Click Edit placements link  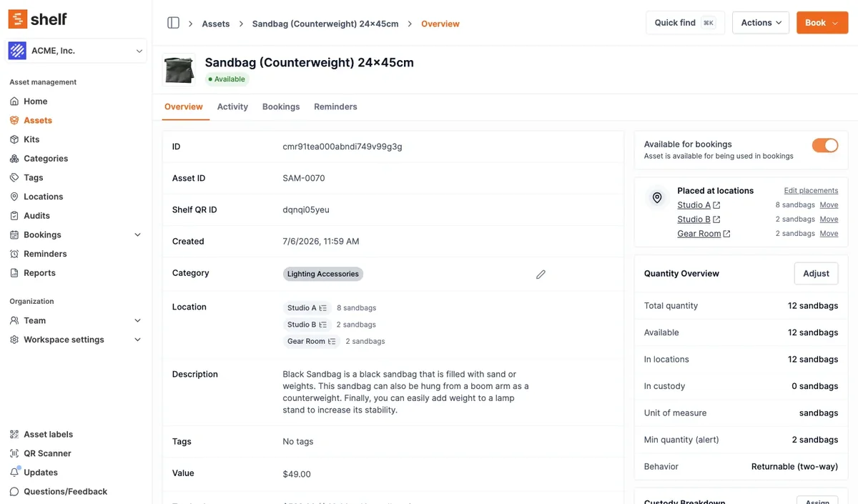click(x=811, y=191)
